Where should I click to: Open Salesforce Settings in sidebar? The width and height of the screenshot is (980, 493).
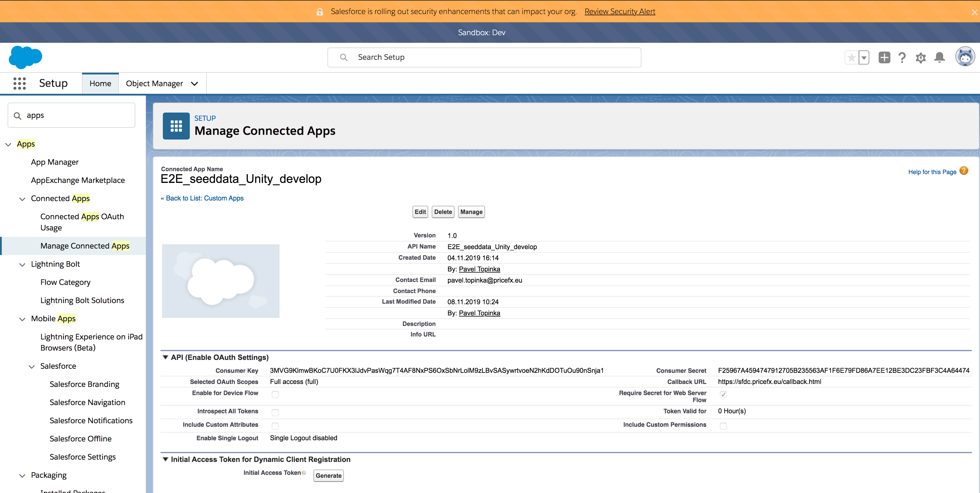[83, 457]
